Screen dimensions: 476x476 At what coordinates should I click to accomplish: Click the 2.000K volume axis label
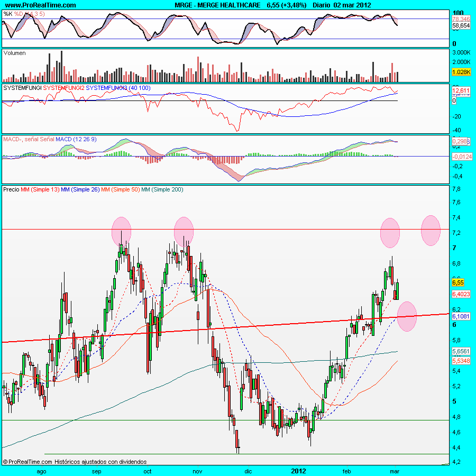[x=461, y=62]
